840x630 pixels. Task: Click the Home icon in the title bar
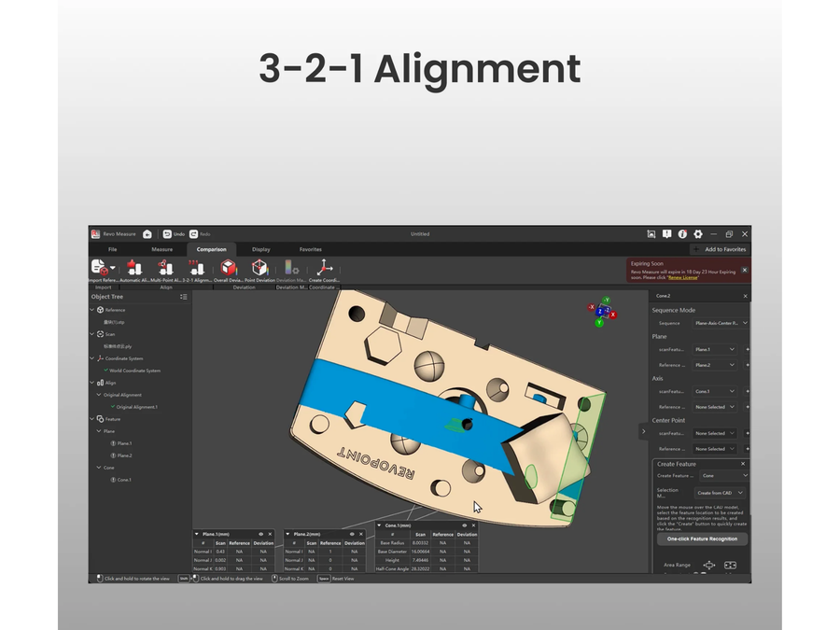[147, 234]
